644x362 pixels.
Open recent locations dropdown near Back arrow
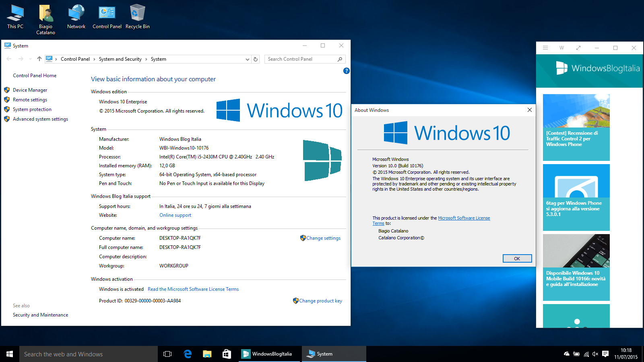tap(30, 59)
